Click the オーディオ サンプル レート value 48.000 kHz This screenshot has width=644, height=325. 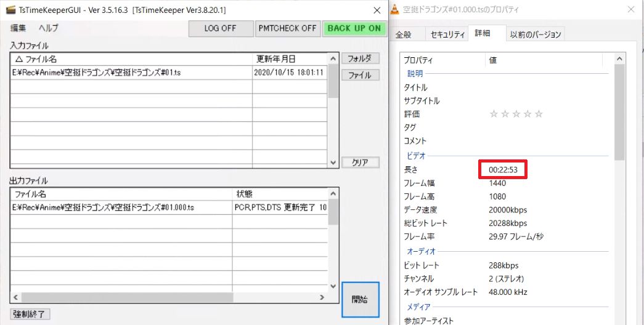pyautogui.click(x=508, y=292)
